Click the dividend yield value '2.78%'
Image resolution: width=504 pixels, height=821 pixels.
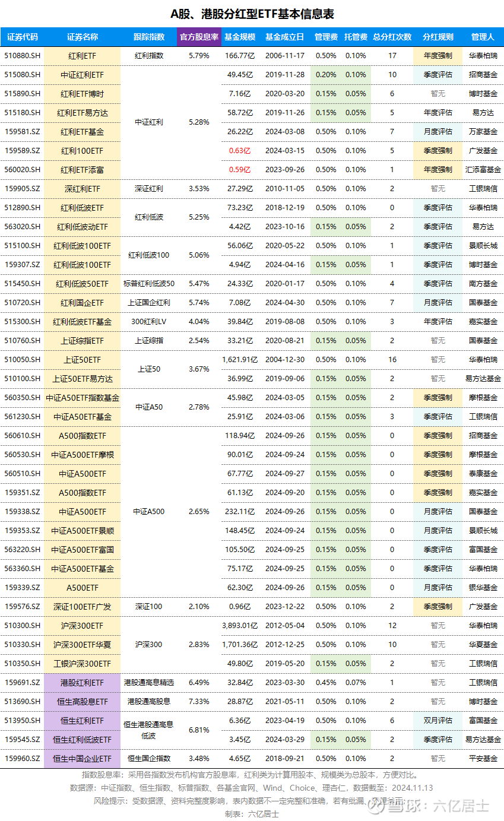pyautogui.click(x=199, y=407)
